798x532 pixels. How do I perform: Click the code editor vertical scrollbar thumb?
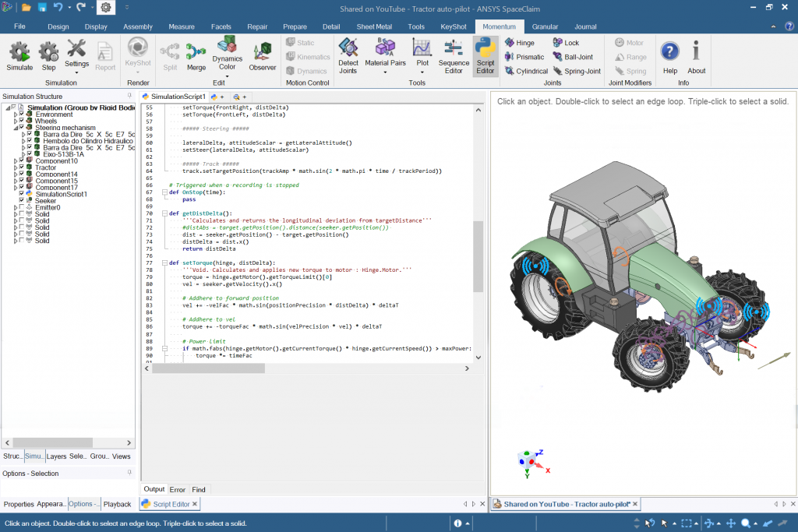coord(478,256)
